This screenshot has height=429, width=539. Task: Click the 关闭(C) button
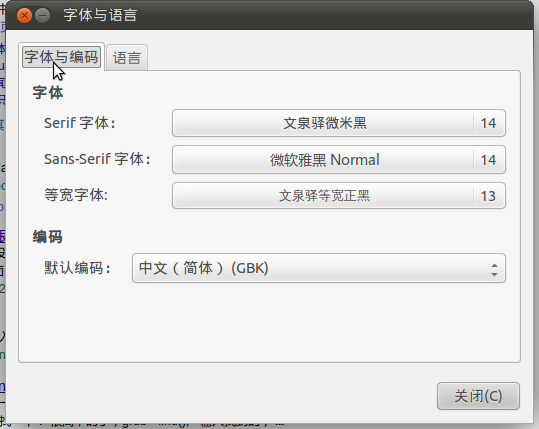pyautogui.click(x=478, y=396)
